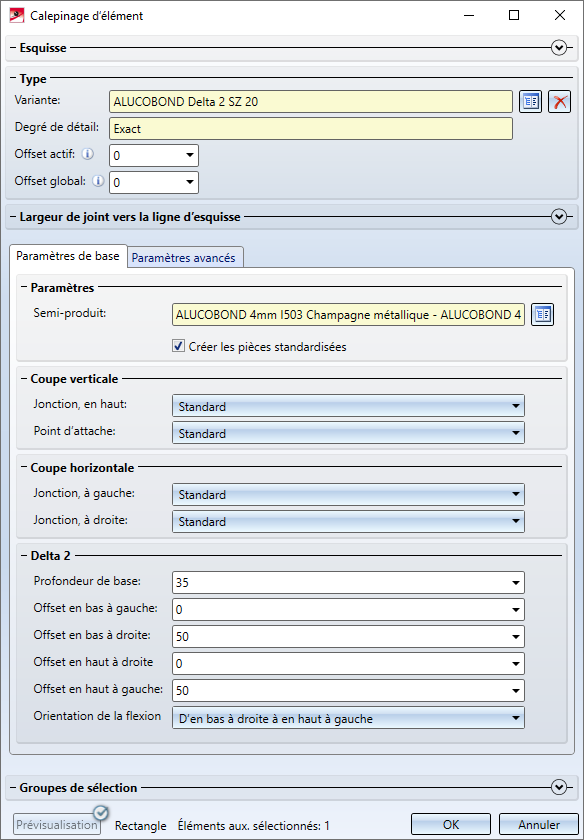Expand the Esquisse section chevron
This screenshot has height=840, width=584.
click(559, 48)
